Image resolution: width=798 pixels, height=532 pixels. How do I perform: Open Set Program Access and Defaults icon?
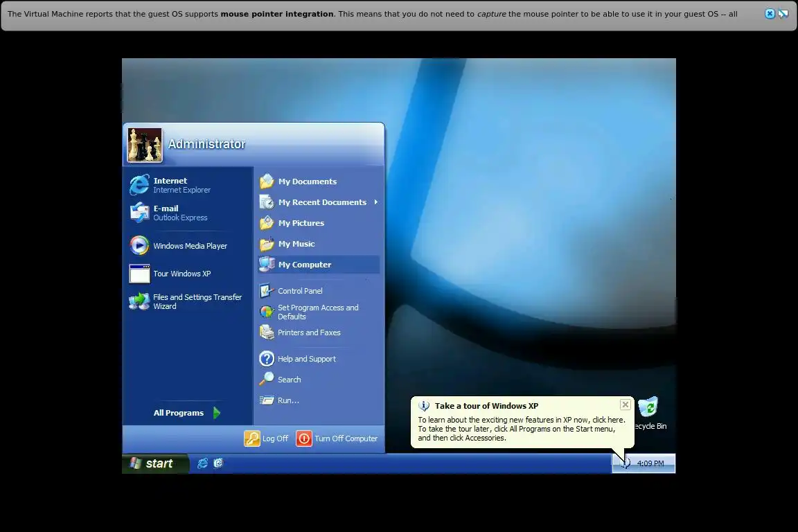coord(267,312)
